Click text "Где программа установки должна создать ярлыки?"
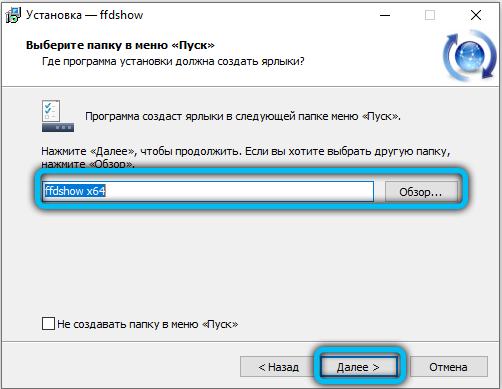 (173, 61)
